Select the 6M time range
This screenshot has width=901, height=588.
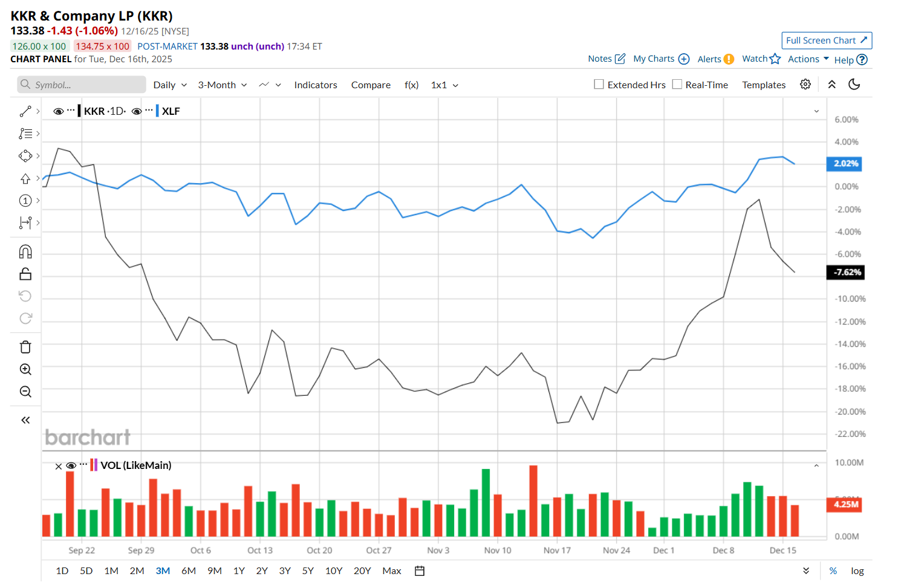[189, 571]
